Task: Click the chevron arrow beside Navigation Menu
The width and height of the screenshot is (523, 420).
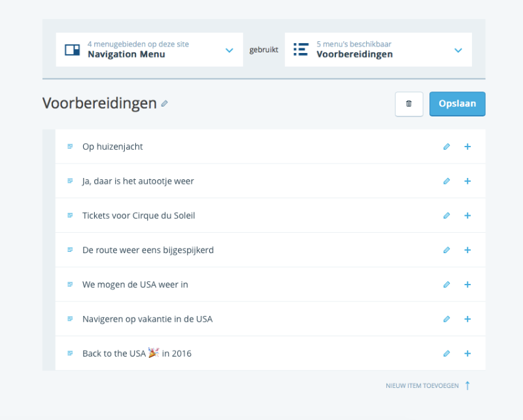Action: pyautogui.click(x=229, y=50)
